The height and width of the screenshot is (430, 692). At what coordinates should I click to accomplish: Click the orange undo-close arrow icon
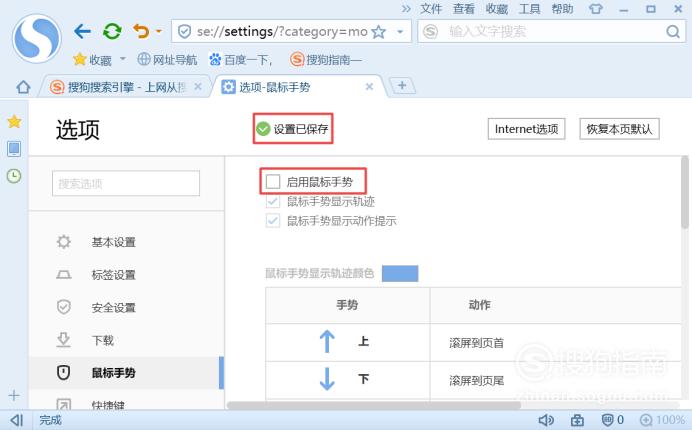click(x=141, y=31)
